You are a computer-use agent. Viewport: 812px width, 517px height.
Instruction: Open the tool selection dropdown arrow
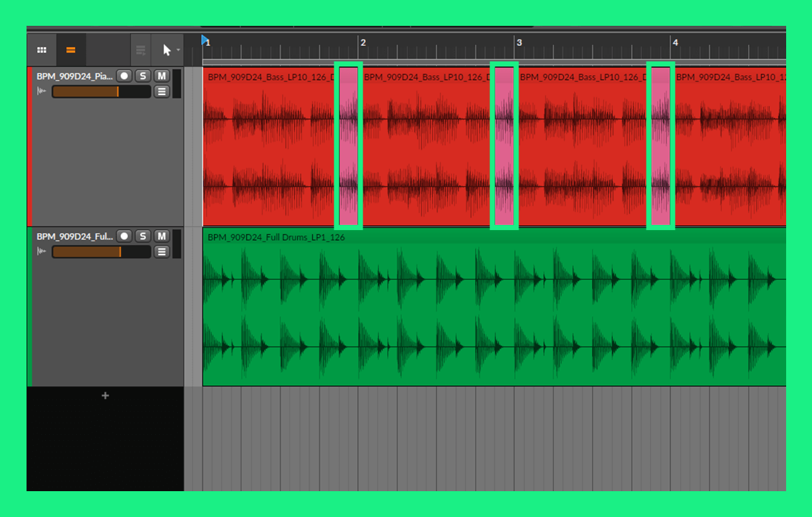(178, 50)
